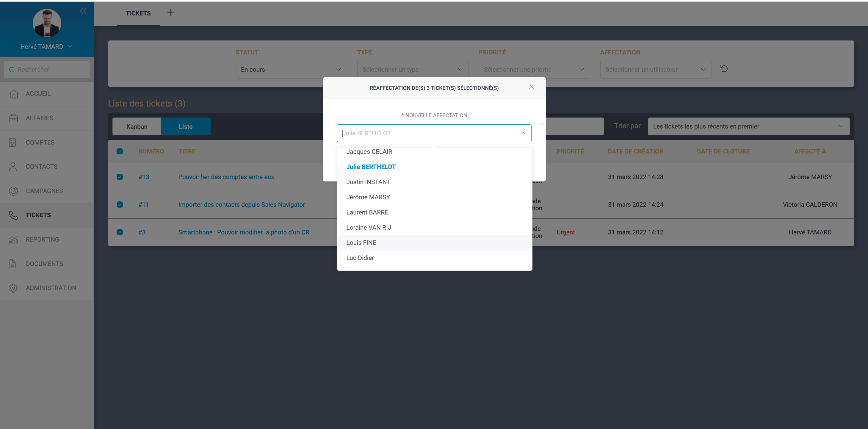This screenshot has width=868, height=429.
Task: Expand the Trier par sort dropdown
Action: pos(748,126)
